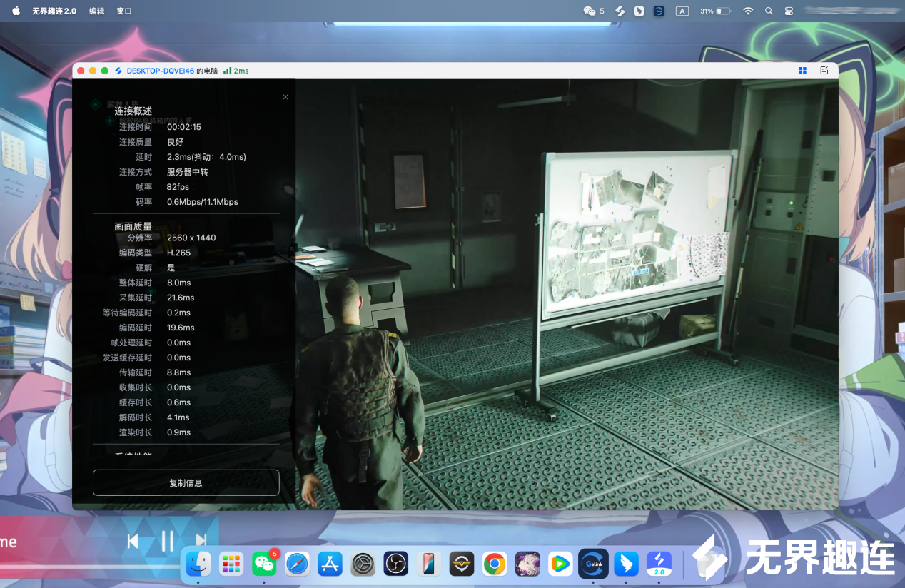Launch OBS Studio from the Dock
Viewport: 905px width, 588px height.
[x=395, y=564]
